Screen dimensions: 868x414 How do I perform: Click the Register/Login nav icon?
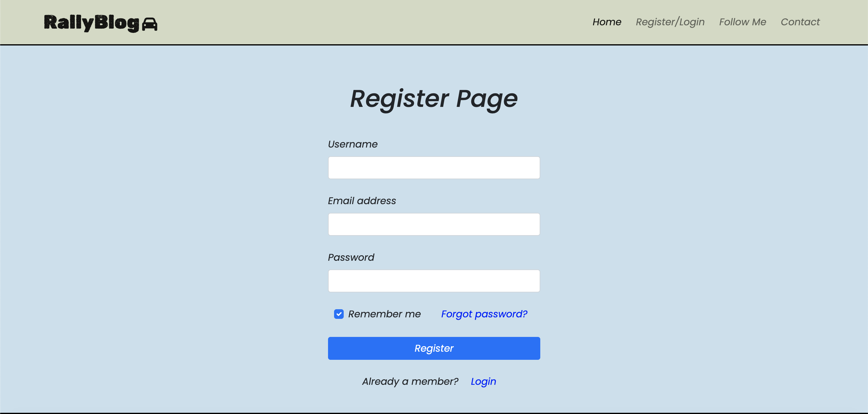pos(670,22)
